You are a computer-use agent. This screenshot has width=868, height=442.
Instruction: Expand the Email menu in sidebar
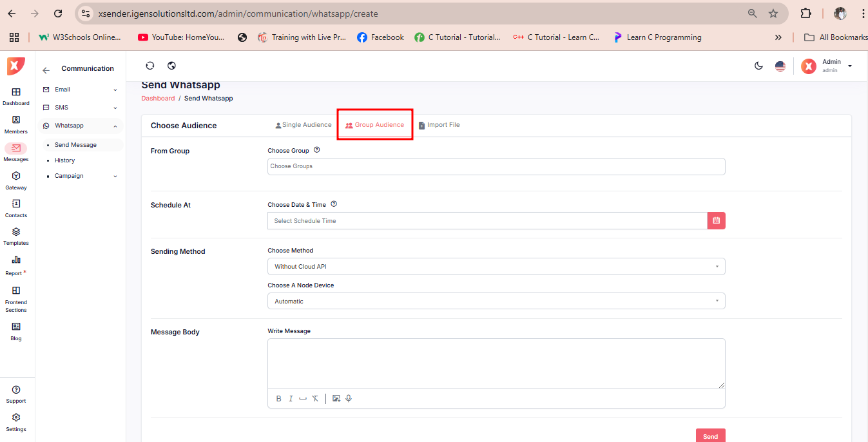pos(80,90)
